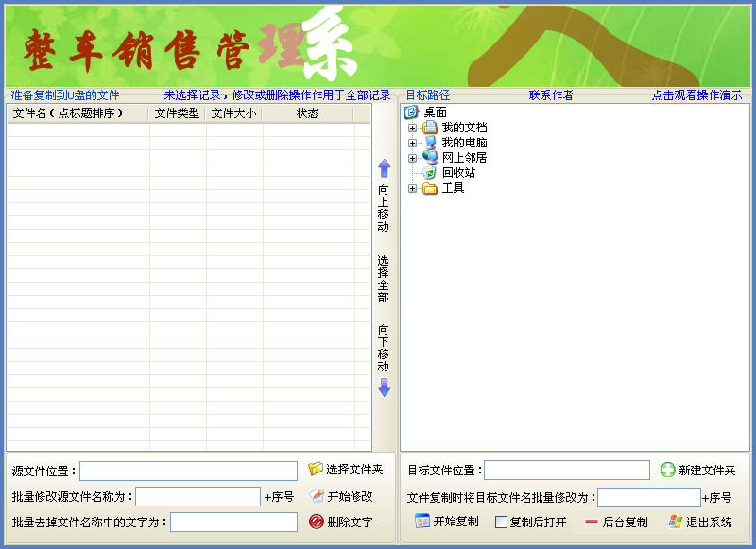Select the 桌面 tree item label
The height and width of the screenshot is (549, 756).
click(435, 112)
